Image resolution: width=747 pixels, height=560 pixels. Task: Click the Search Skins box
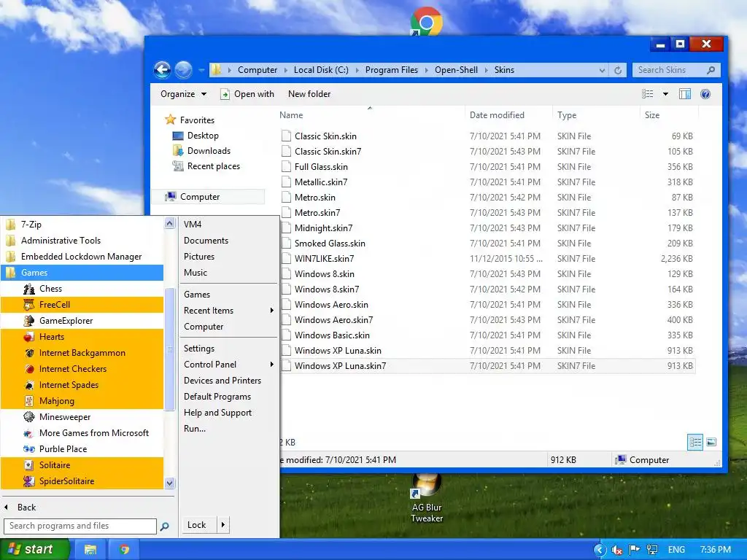[676, 70]
